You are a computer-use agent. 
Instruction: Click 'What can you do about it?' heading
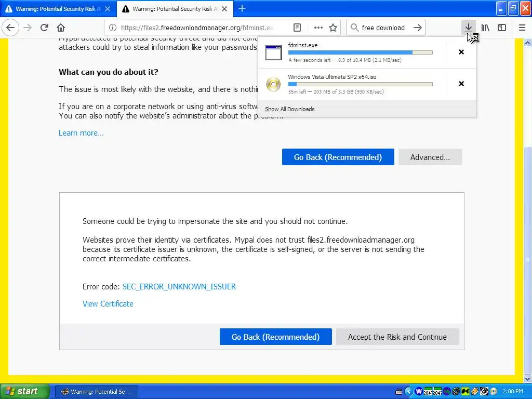pos(109,72)
